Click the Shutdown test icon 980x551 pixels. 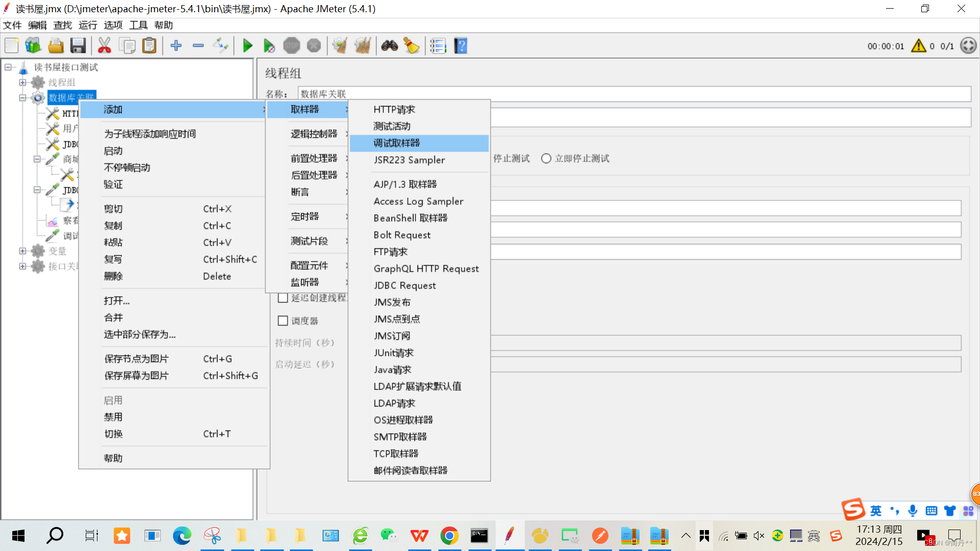click(x=314, y=46)
